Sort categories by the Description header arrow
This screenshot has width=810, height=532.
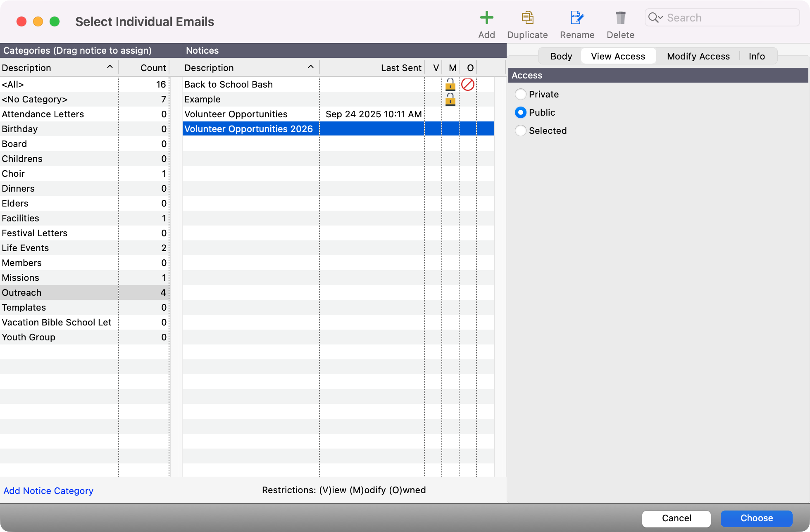tap(110, 67)
